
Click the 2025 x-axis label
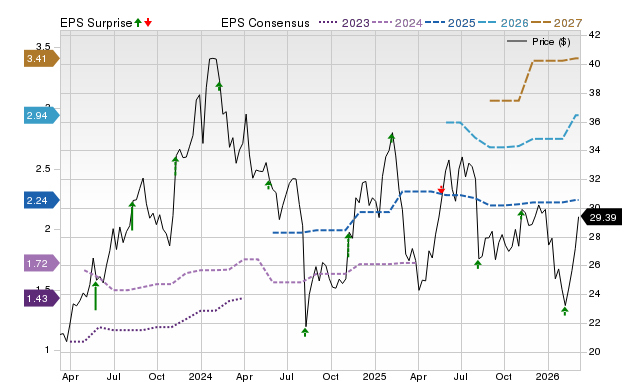click(374, 376)
